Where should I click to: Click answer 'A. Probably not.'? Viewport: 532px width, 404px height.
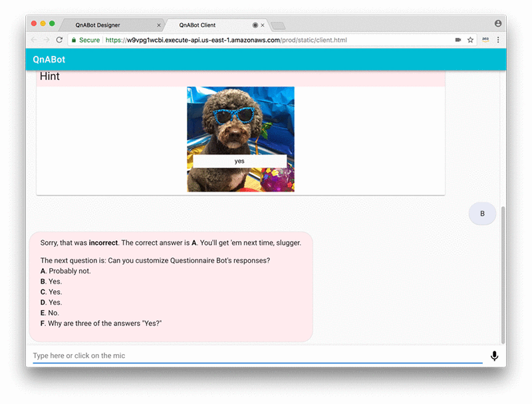click(x=65, y=272)
